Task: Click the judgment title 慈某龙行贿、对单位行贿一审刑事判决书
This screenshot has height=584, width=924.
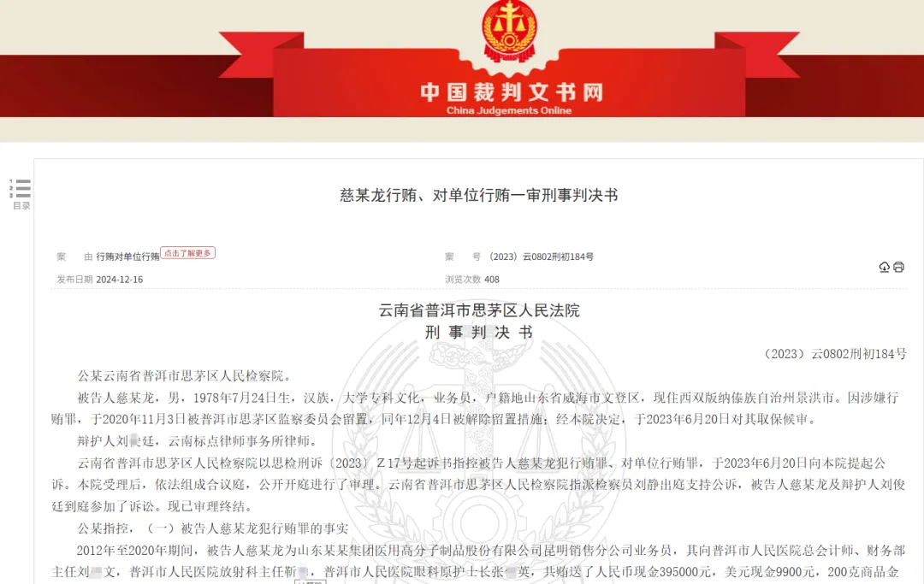Action: [x=478, y=195]
